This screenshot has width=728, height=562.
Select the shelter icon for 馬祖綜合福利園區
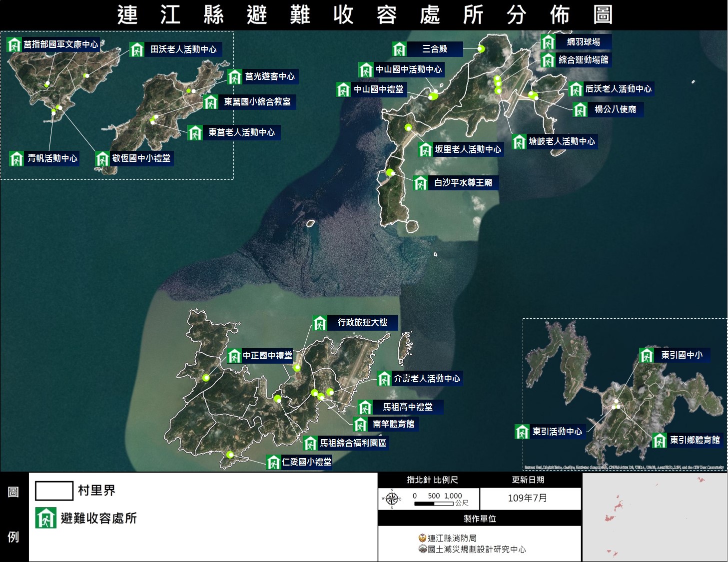click(310, 443)
